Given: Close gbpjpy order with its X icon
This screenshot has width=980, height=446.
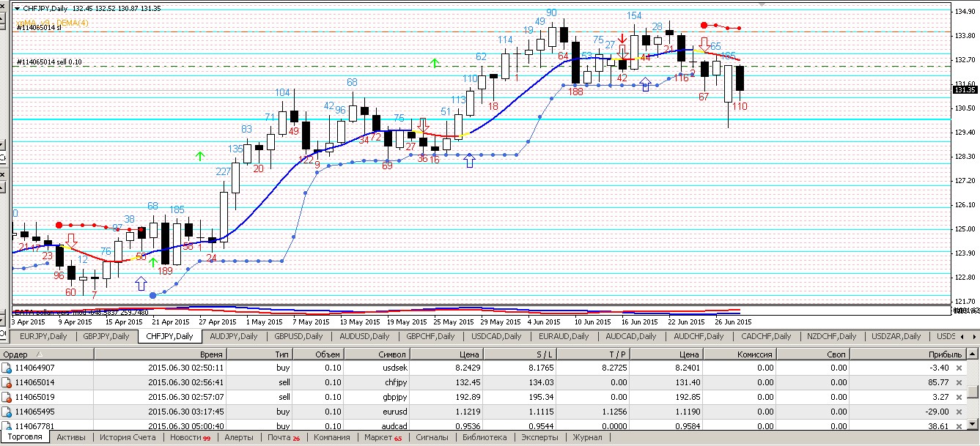Looking at the screenshot, I should (x=959, y=397).
